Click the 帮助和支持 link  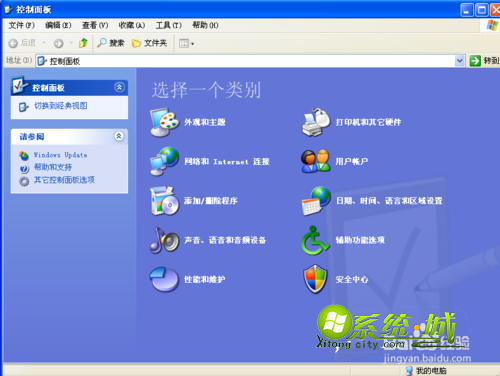[x=53, y=167]
